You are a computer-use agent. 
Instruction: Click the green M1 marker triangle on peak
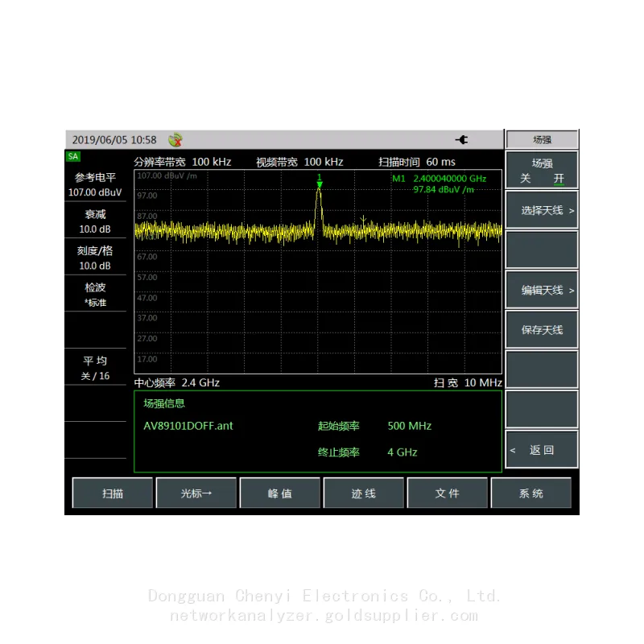click(x=319, y=184)
